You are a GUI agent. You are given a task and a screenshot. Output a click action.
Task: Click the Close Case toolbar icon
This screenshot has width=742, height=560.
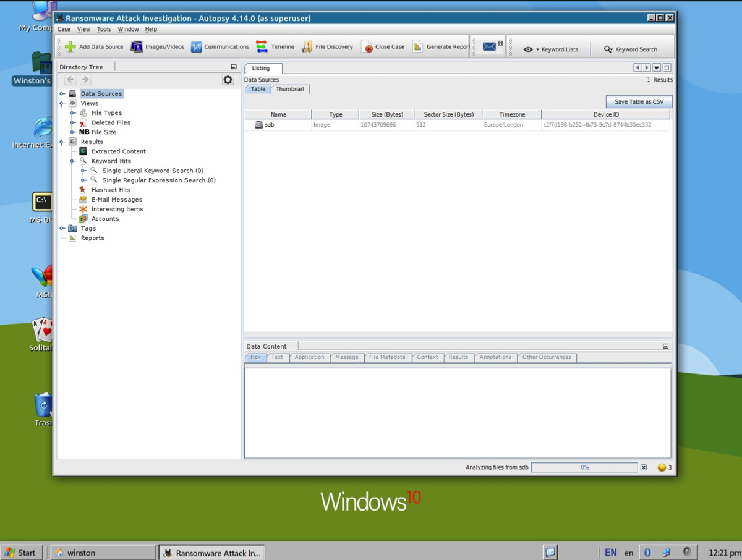(x=368, y=47)
